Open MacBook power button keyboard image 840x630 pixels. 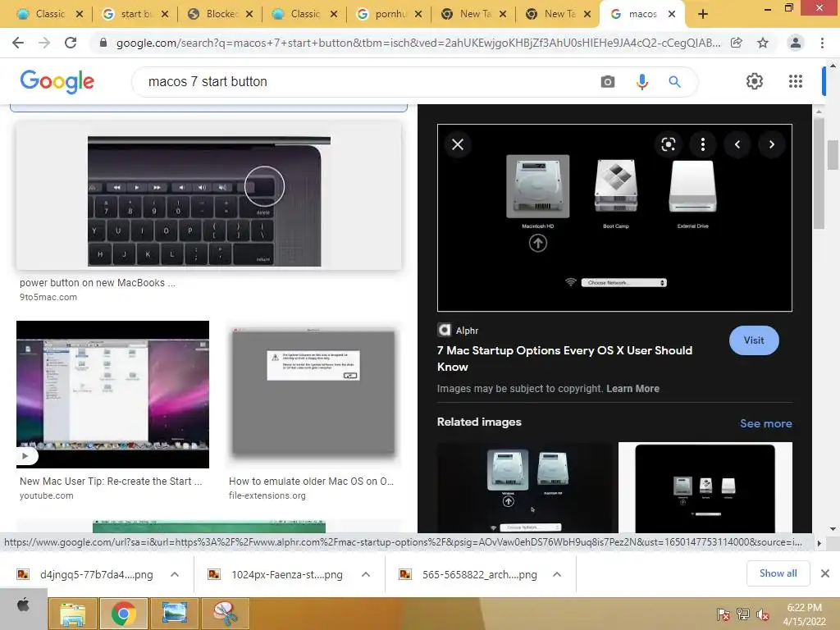[209, 196]
